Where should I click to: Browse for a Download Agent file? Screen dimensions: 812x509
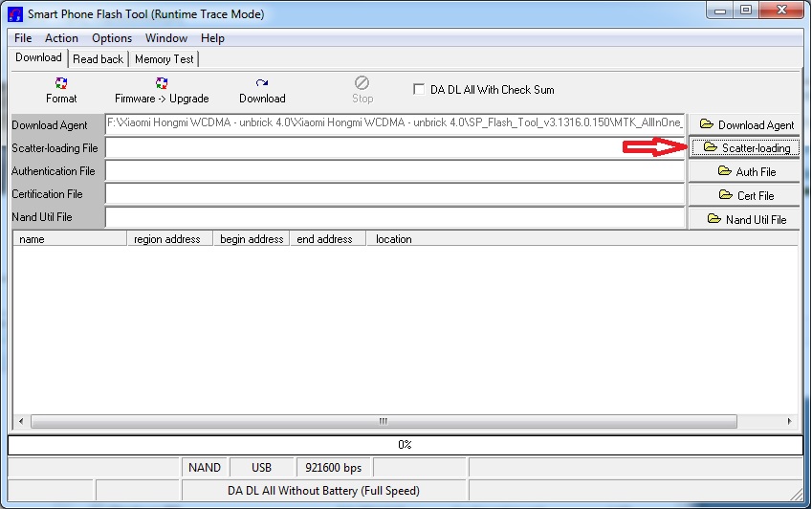click(x=745, y=124)
